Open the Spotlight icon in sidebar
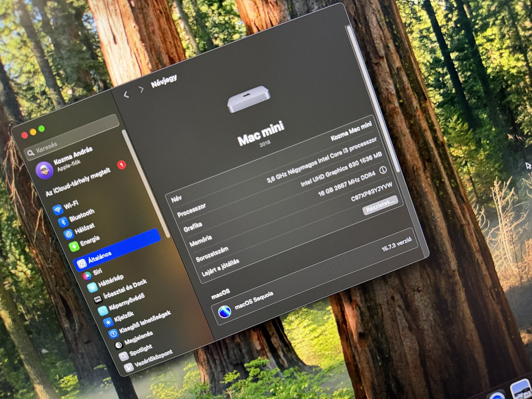Screen dimensions: 532x399 [x=123, y=356]
